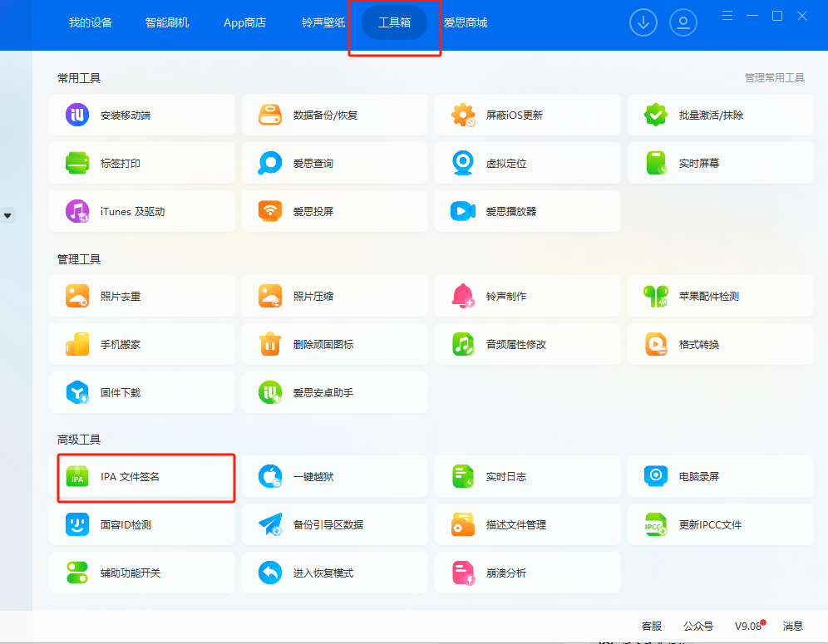Open 批量激活/抹除 green badge icon

(655, 115)
